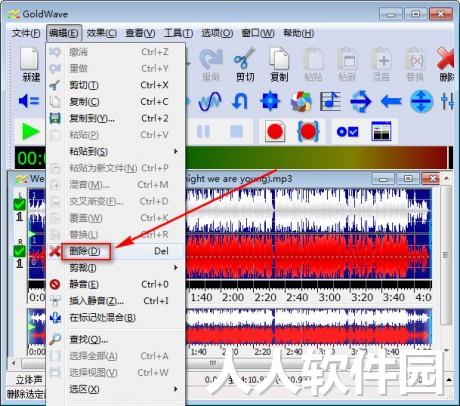Open the control properties window icon
Viewport: 460px width, 406px height.
click(381, 132)
